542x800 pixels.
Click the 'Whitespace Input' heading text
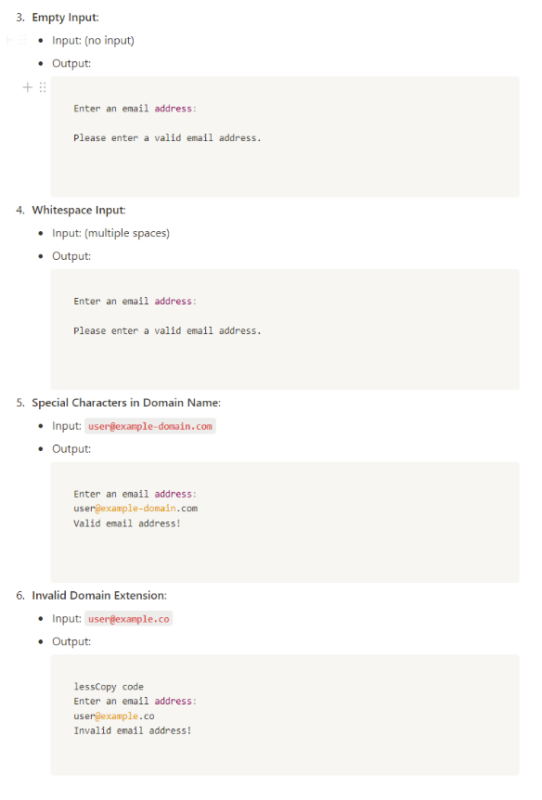[x=79, y=210]
